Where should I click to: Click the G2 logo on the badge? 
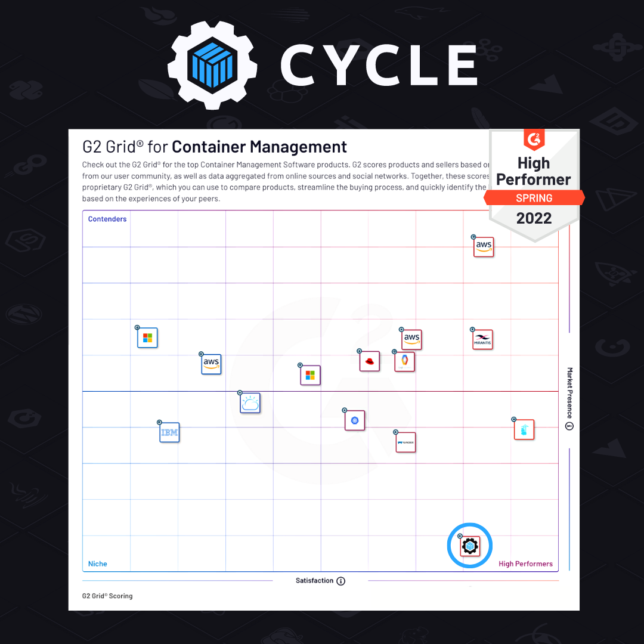coord(534,140)
